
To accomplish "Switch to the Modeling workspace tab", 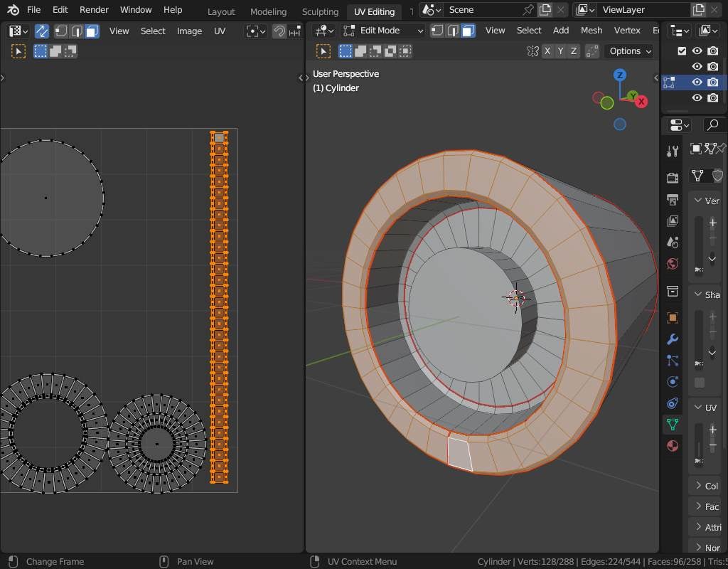I will tap(268, 11).
